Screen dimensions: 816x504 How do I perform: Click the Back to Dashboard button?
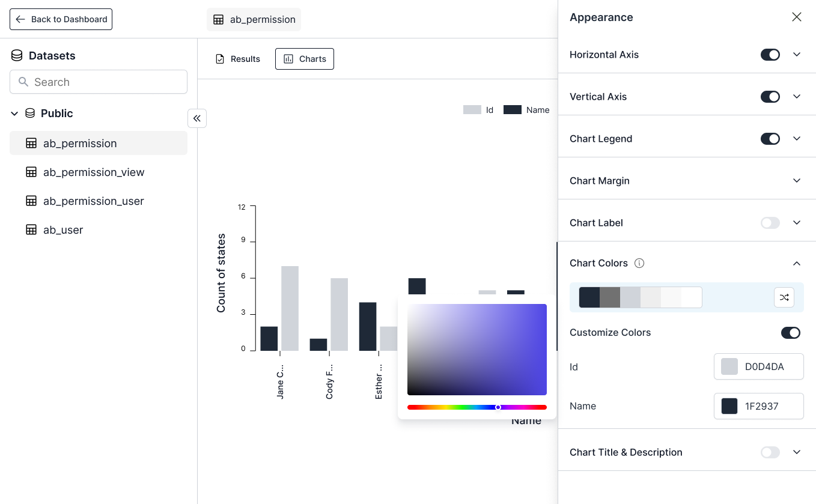[x=61, y=19]
